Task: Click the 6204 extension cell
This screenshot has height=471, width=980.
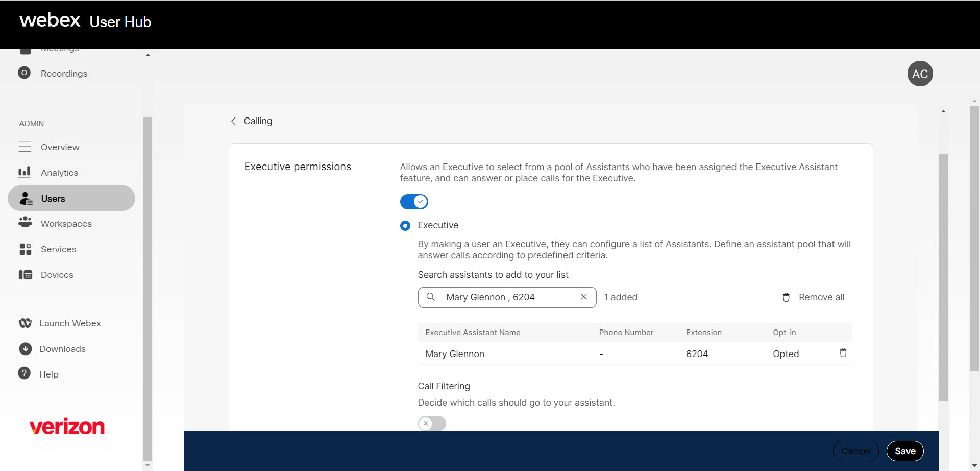Action: [x=697, y=354]
